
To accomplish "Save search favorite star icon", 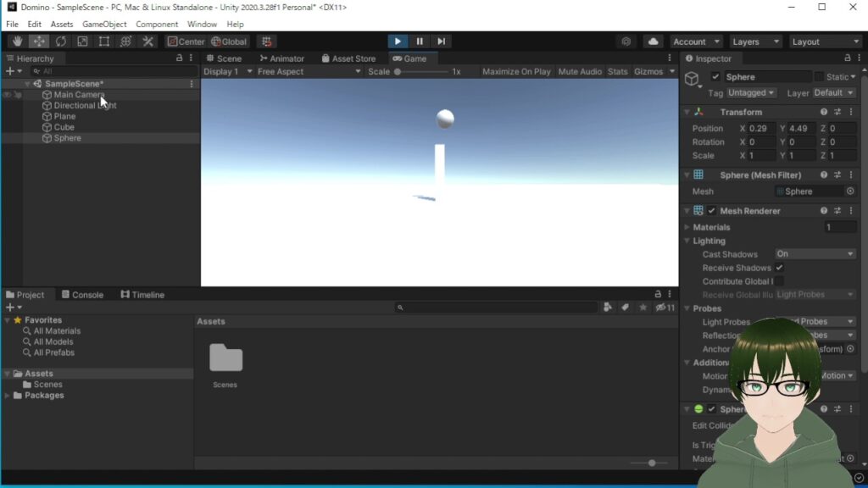I will point(643,307).
